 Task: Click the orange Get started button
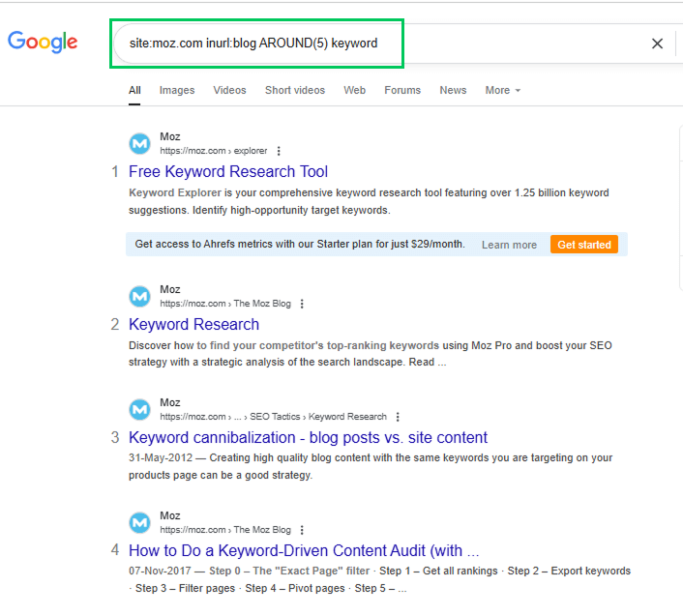pyautogui.click(x=584, y=245)
